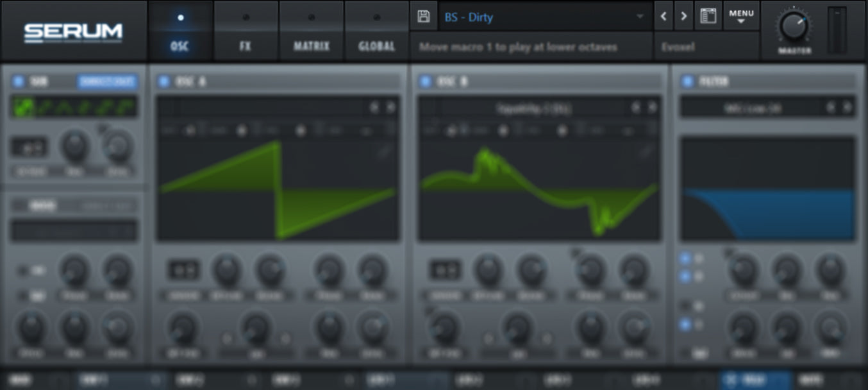Go to the previous preset
868x390 pixels.
[664, 17]
